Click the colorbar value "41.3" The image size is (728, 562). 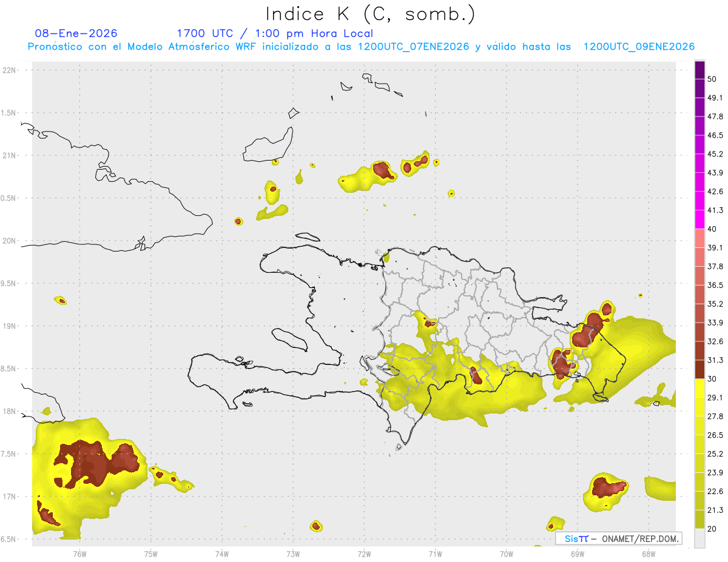click(716, 210)
